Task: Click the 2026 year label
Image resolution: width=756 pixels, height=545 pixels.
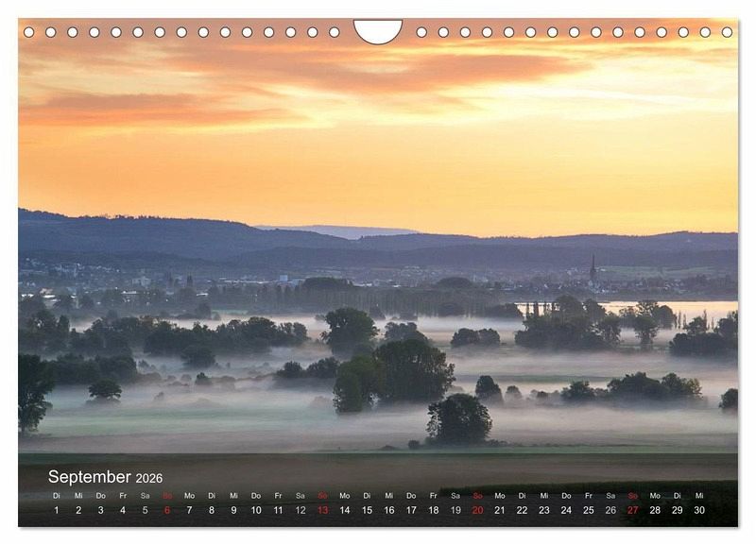Action: (x=148, y=478)
